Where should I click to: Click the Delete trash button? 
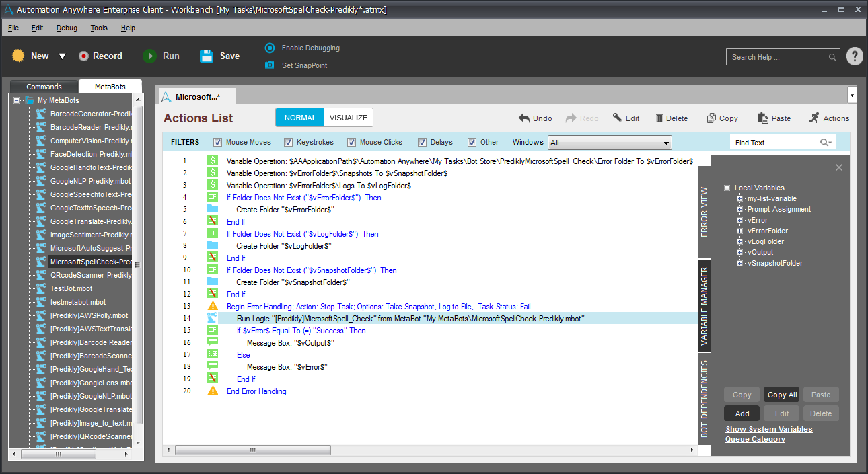[x=672, y=118]
